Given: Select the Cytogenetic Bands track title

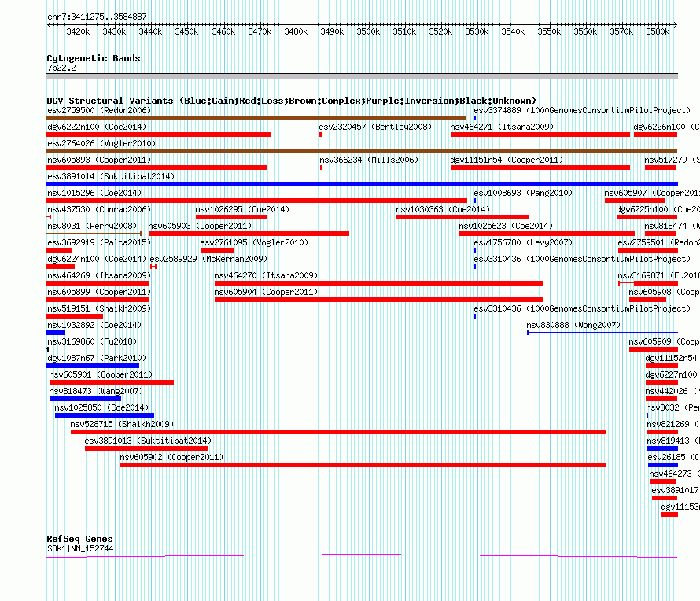Looking at the screenshot, I should 94,58.
